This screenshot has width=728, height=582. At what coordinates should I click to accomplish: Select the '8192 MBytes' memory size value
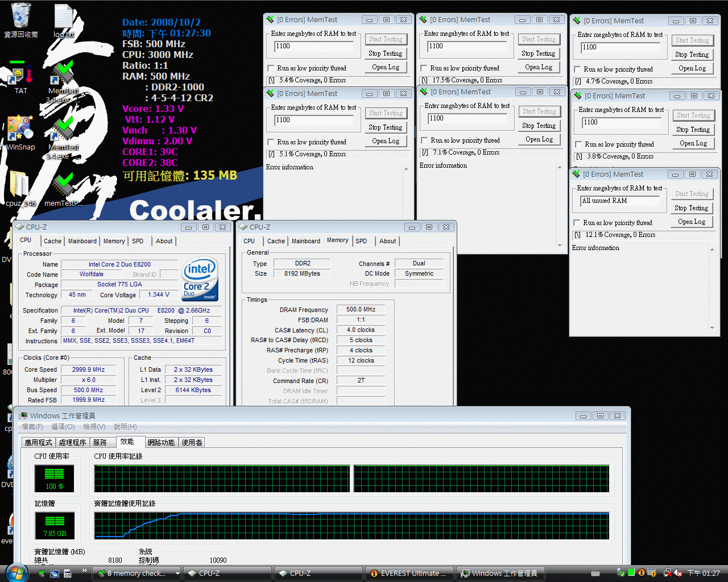click(x=302, y=273)
